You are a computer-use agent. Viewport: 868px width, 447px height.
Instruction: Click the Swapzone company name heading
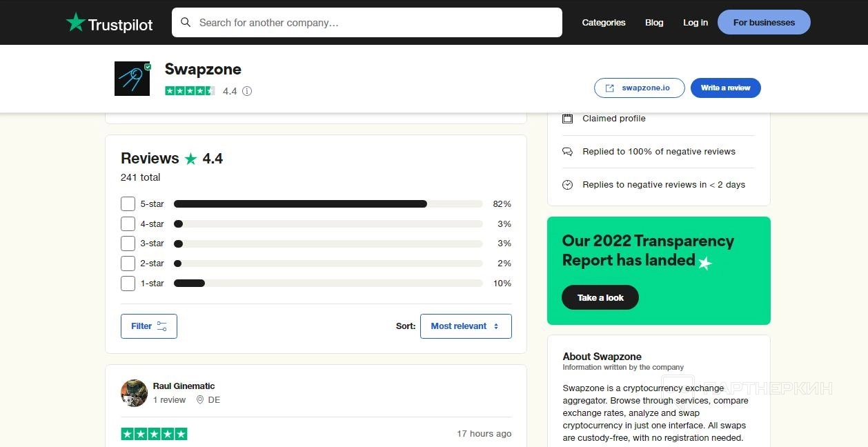(x=203, y=69)
